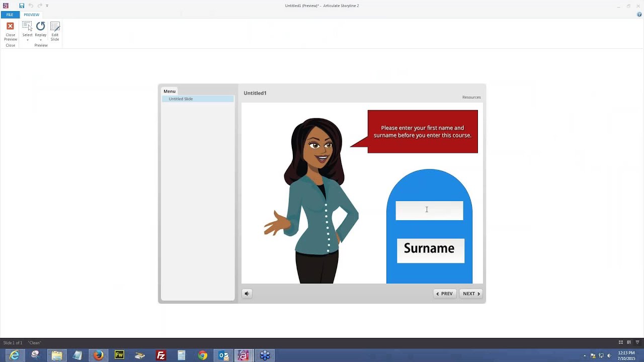The width and height of the screenshot is (644, 362).
Task: Switch to the PREVIEW ribbon tab
Action: tap(31, 15)
